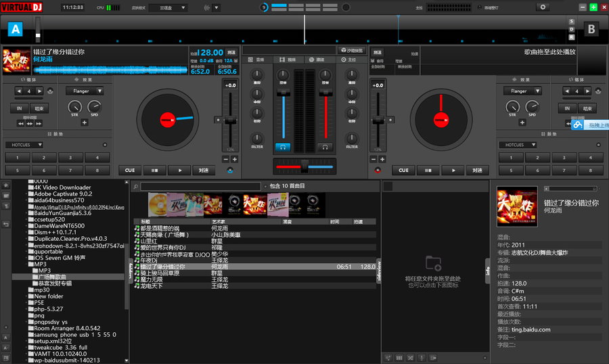609x364 pixels.
Task: Click the crossfader handle
Action: pyautogui.click(x=305, y=166)
